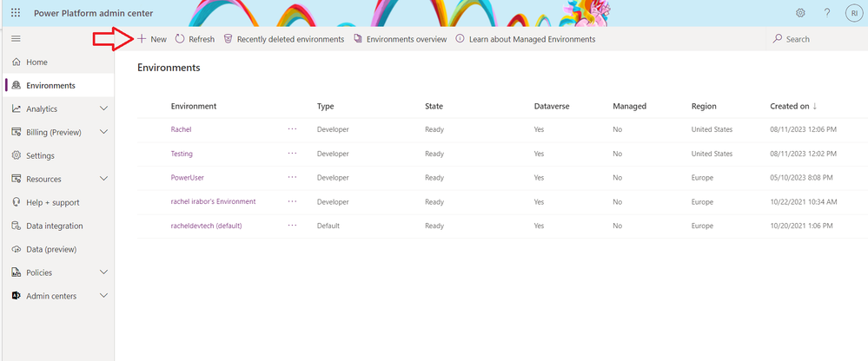Image resolution: width=868 pixels, height=361 pixels.
Task: Click the Billing (Preview) icon
Action: (17, 132)
